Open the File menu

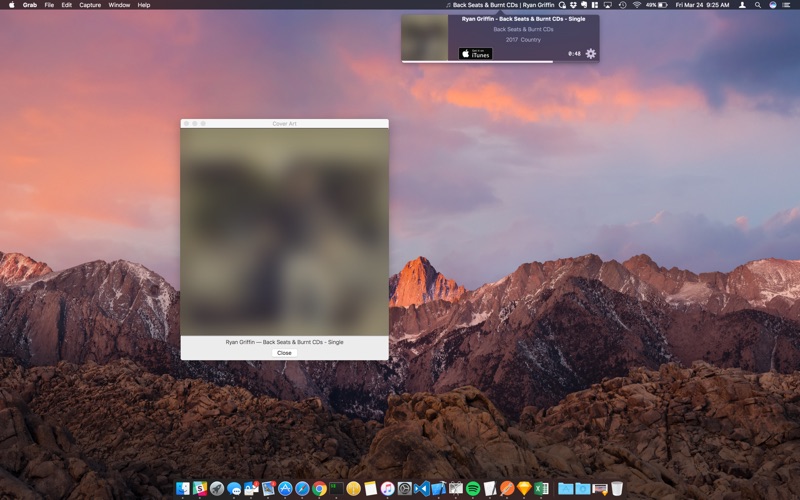[49, 5]
